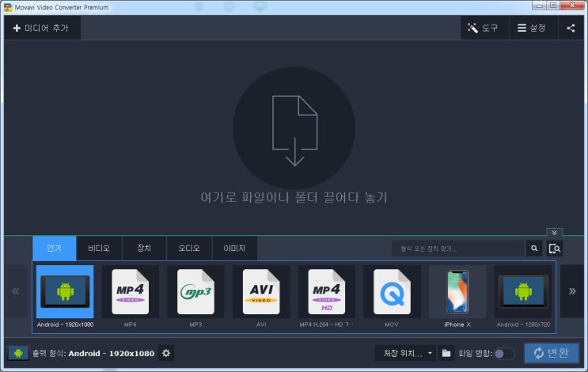Open the Save to (저장 위치) dropdown
588x372 pixels.
[x=405, y=353]
